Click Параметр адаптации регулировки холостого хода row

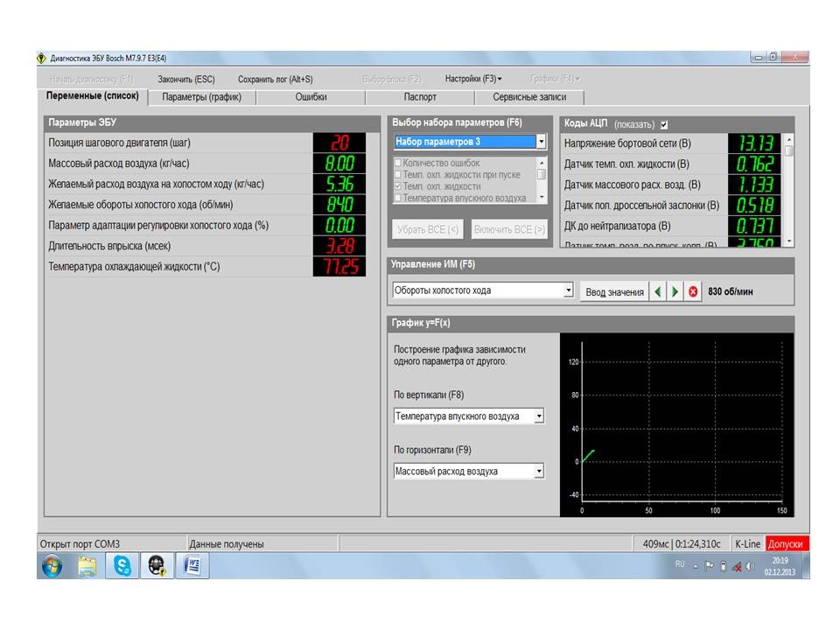tap(206, 225)
